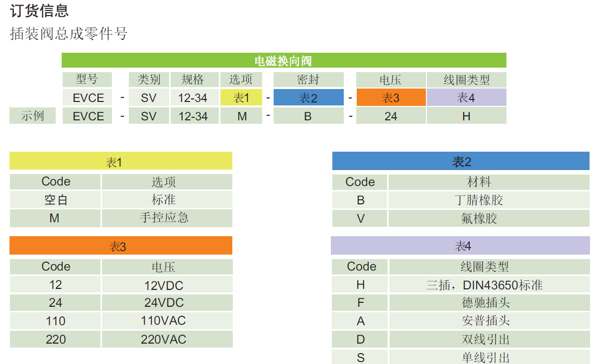Select the purple 表4 table title bar
Viewport: 599px width, 364px height.
tap(461, 246)
